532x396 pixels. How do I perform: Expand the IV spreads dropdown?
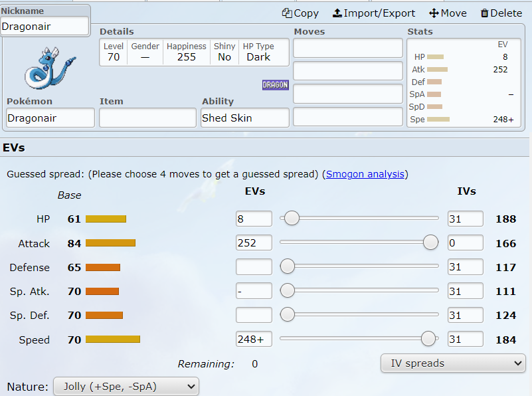[452, 363]
